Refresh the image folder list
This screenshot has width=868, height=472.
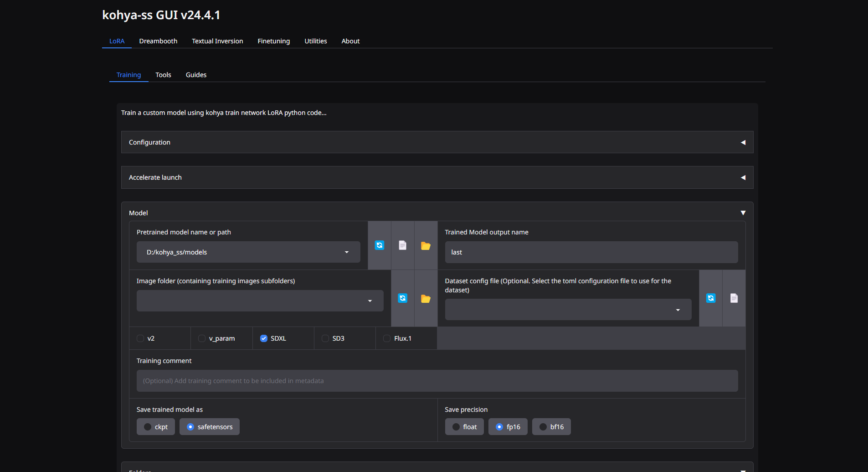(x=402, y=298)
